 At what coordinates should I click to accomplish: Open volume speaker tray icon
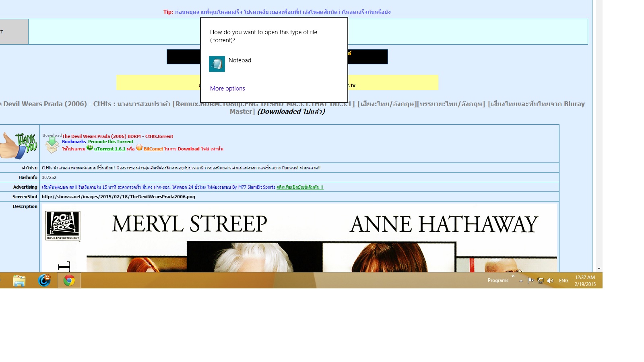[550, 281]
